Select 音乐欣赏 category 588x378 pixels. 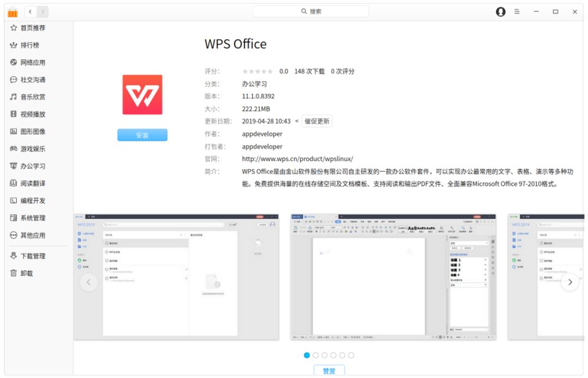(x=28, y=97)
